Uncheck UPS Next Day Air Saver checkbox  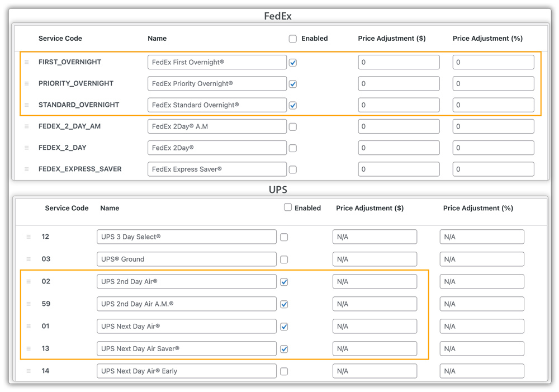click(x=284, y=349)
